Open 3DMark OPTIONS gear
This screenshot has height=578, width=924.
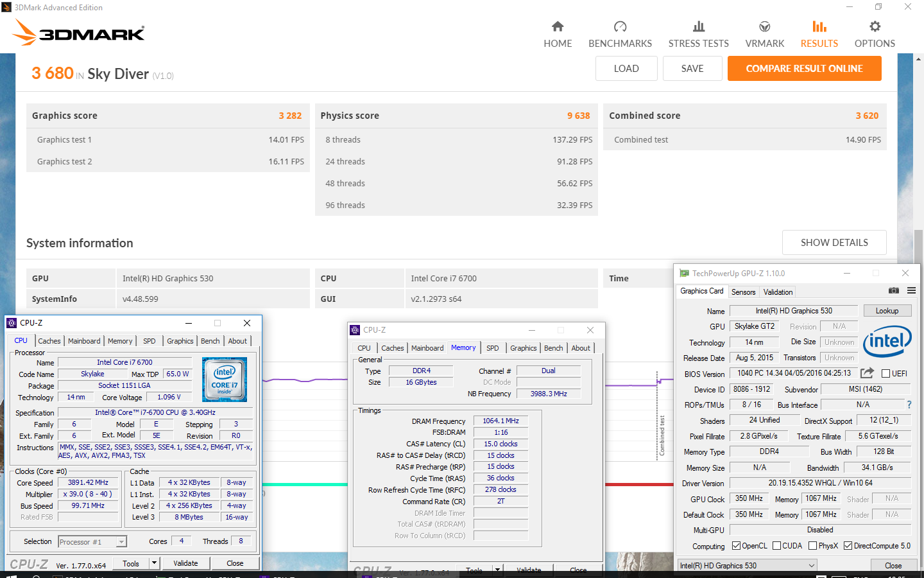[x=875, y=35]
